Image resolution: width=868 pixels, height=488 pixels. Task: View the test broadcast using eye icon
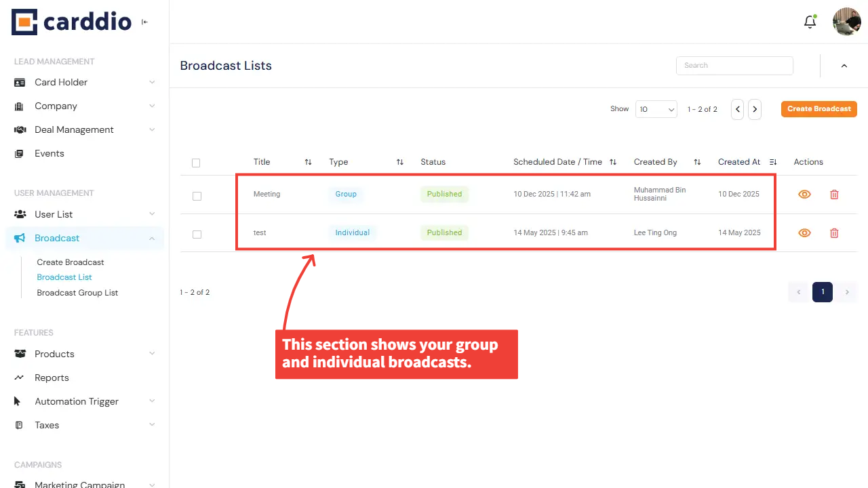[804, 232]
